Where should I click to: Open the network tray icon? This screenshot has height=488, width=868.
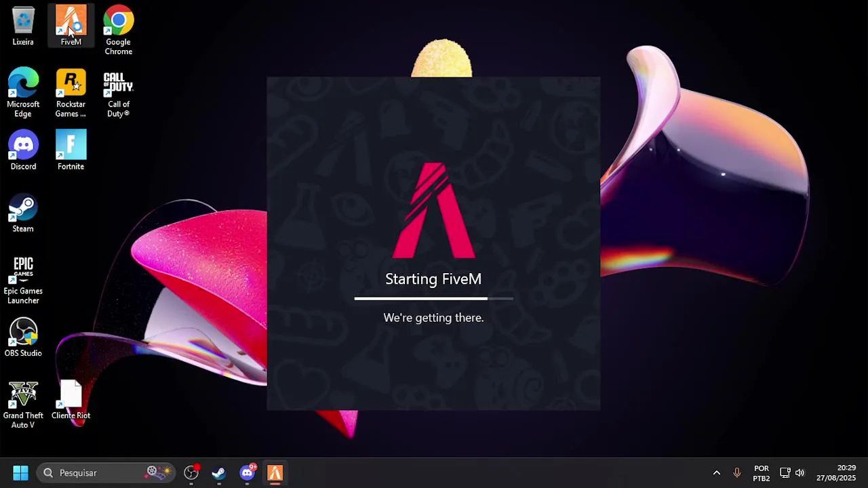tap(785, 472)
